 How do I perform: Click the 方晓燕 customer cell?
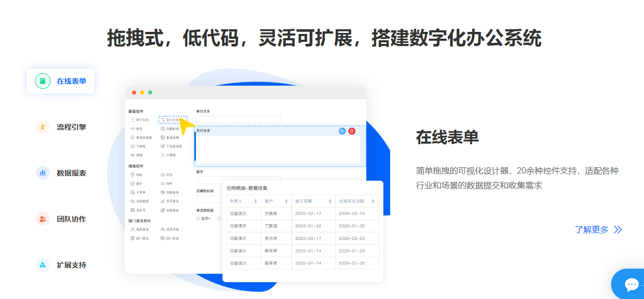pyautogui.click(x=276, y=213)
